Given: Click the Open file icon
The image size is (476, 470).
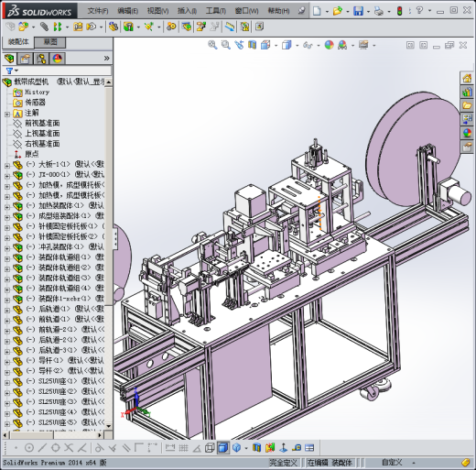Looking at the screenshot, I should 337,11.
